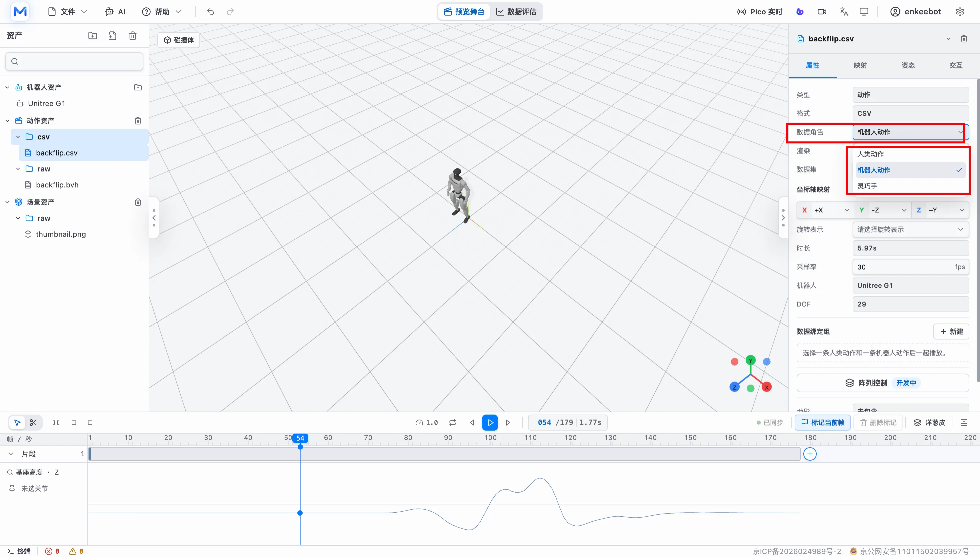980x557 pixels.
Task: Click 标记当前帧 button
Action: (823, 422)
